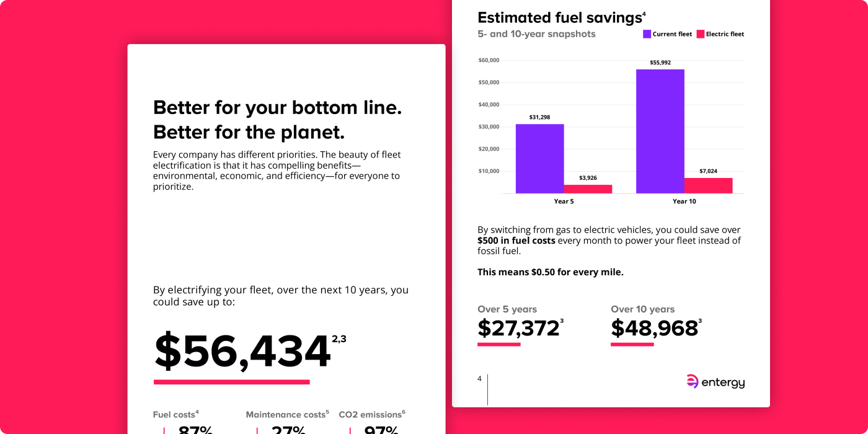868x434 pixels.
Task: Click the Maintenance costs label
Action: (x=285, y=415)
